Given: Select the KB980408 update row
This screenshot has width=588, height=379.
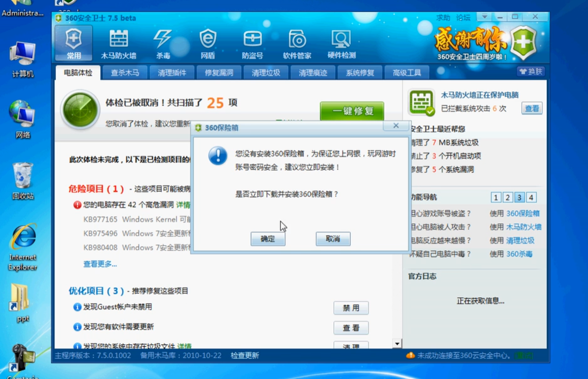Looking at the screenshot, I should coord(137,247).
